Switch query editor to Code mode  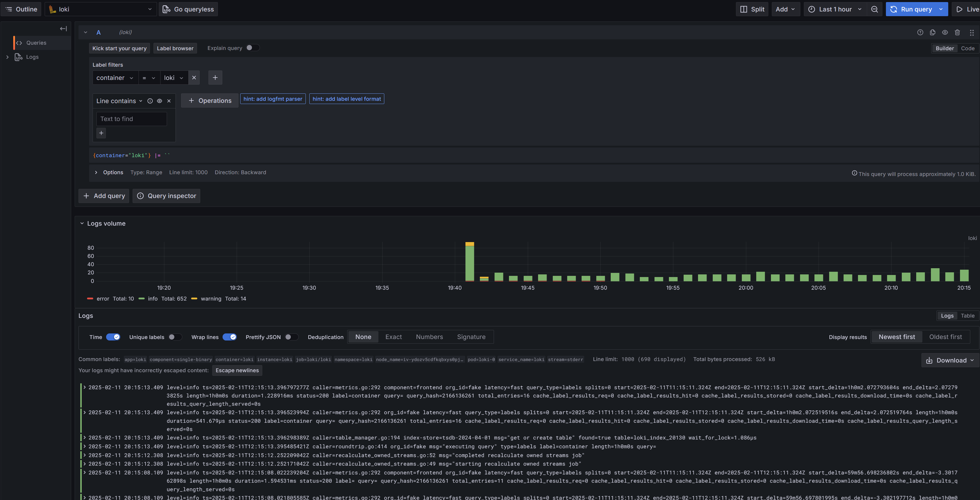(967, 48)
